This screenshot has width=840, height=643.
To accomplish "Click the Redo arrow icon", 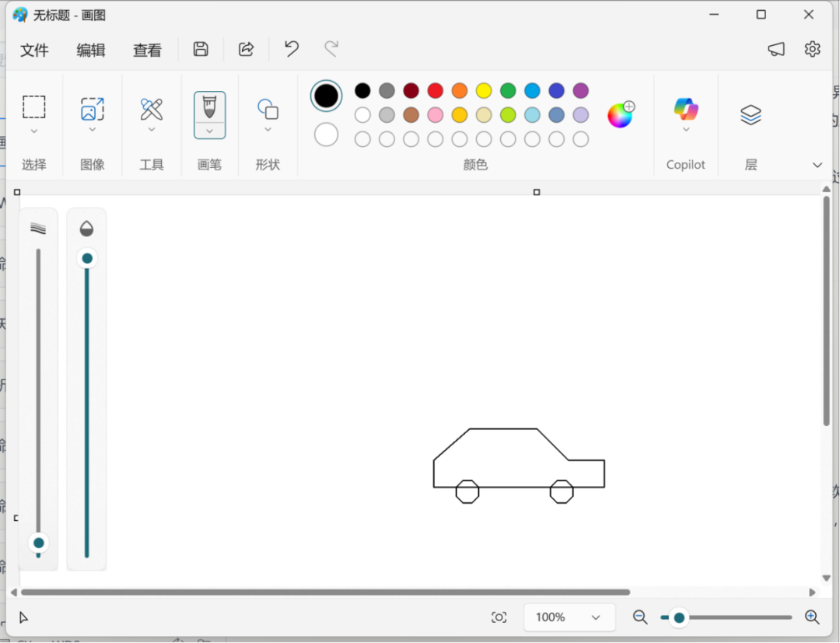I will pos(331,49).
